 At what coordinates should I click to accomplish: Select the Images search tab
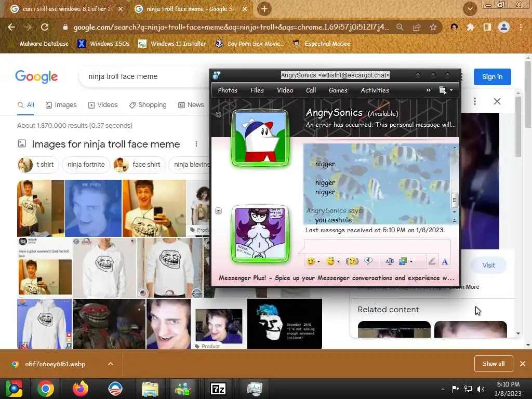click(61, 105)
